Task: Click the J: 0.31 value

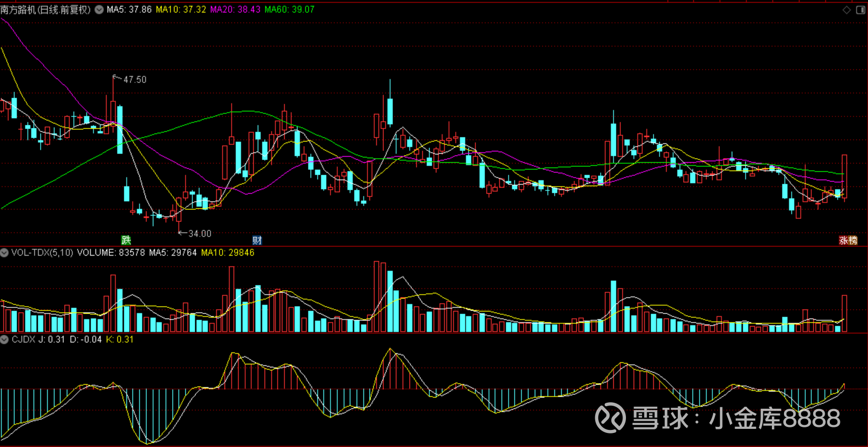Action: click(x=52, y=340)
